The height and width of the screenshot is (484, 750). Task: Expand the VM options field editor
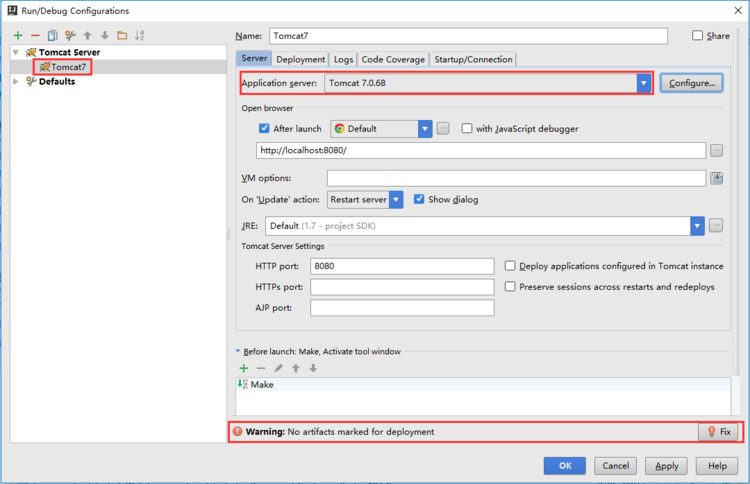[x=717, y=178]
